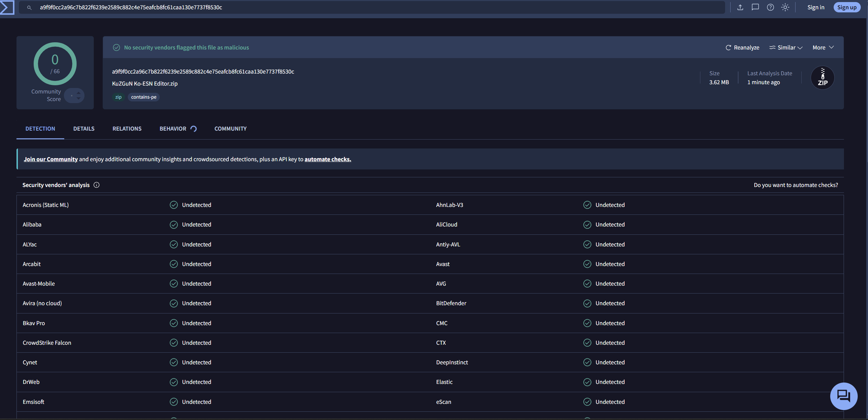The image size is (868, 420).
Task: Click CMC undetected check icon
Action: click(x=587, y=323)
